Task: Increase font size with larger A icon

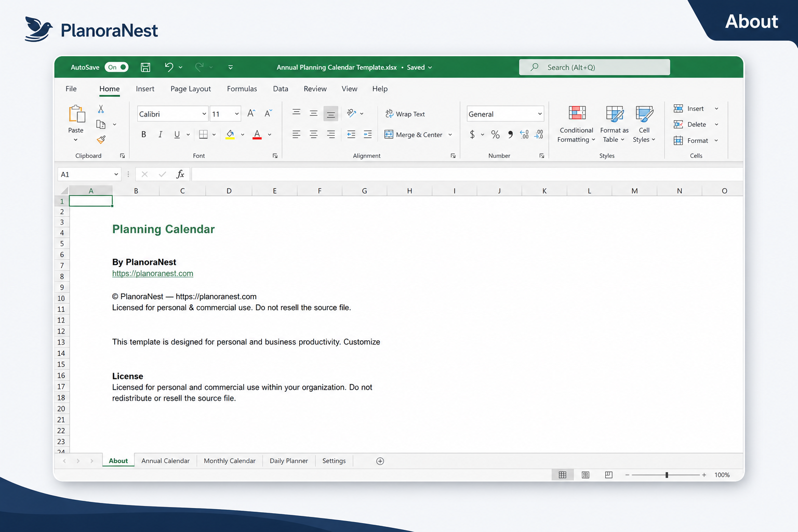Action: pos(251,113)
